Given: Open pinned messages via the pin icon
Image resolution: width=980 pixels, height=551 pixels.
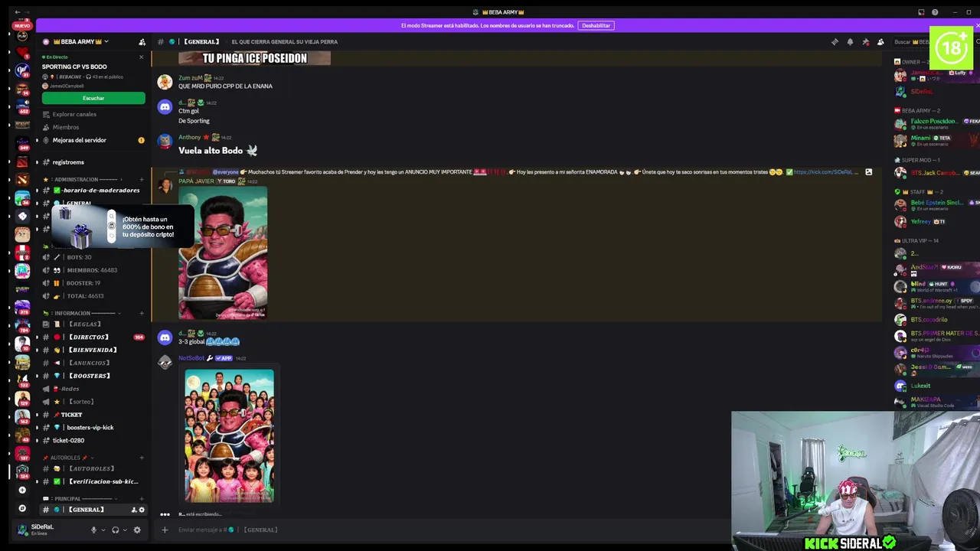Looking at the screenshot, I should point(865,42).
